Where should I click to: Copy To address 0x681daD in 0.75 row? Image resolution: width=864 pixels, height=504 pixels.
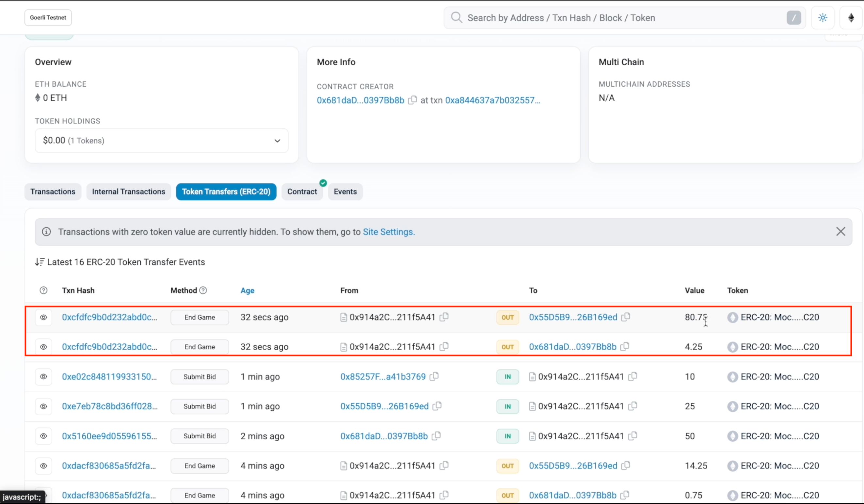click(x=625, y=495)
